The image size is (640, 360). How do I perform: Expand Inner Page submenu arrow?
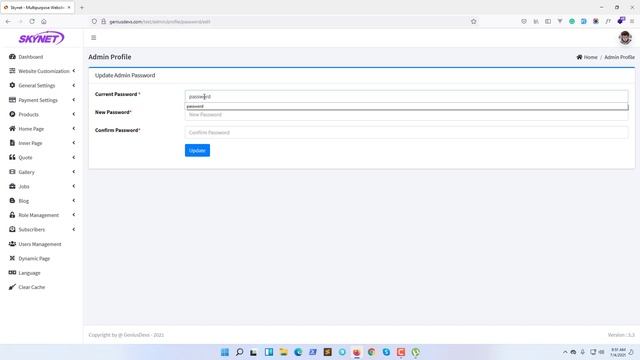(x=73, y=142)
